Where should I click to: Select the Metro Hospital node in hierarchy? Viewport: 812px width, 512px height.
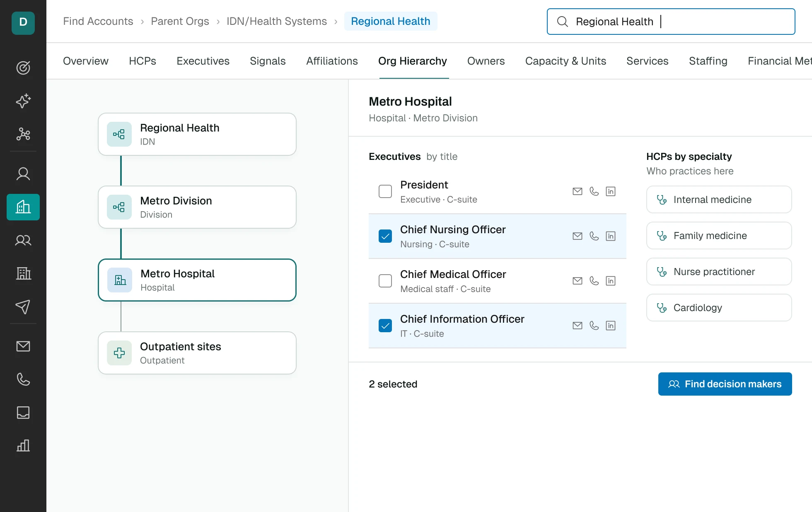click(197, 280)
